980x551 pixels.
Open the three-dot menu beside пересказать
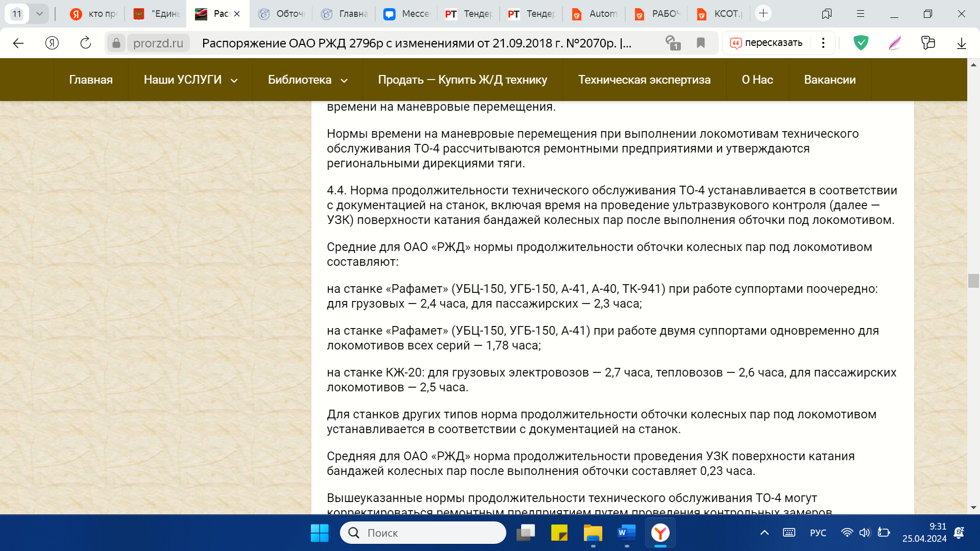pos(823,43)
